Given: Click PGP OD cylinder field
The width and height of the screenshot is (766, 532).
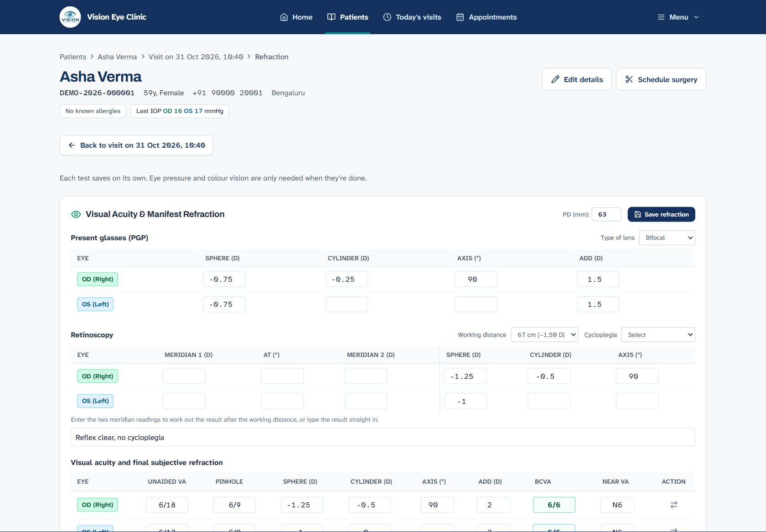Looking at the screenshot, I should [x=347, y=279].
